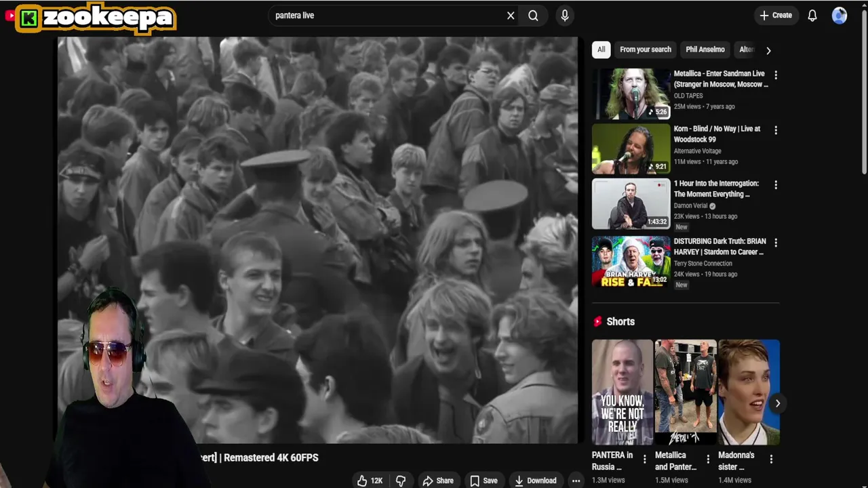Open the 'PANTERA in Russia' short
The height and width of the screenshot is (488, 868).
(x=622, y=392)
